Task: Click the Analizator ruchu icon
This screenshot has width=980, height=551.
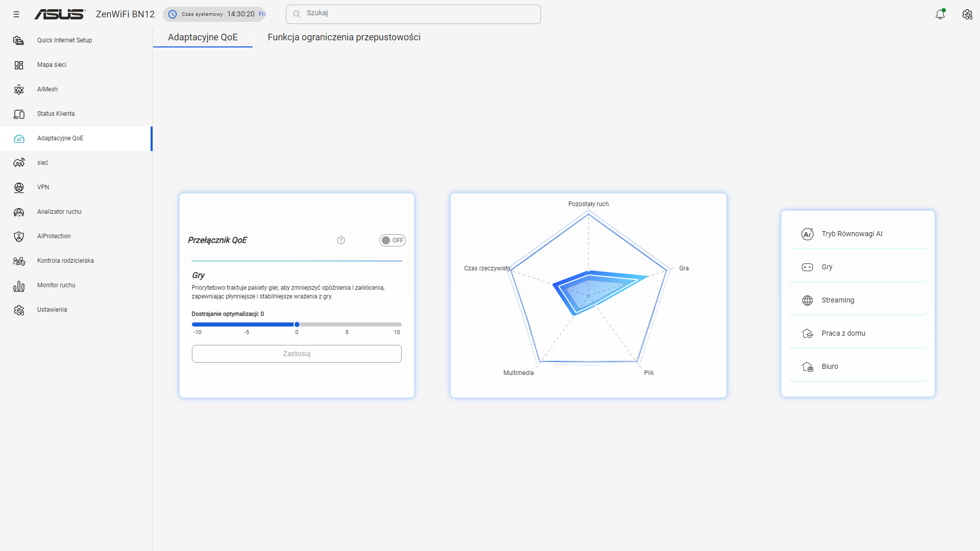Action: point(19,212)
